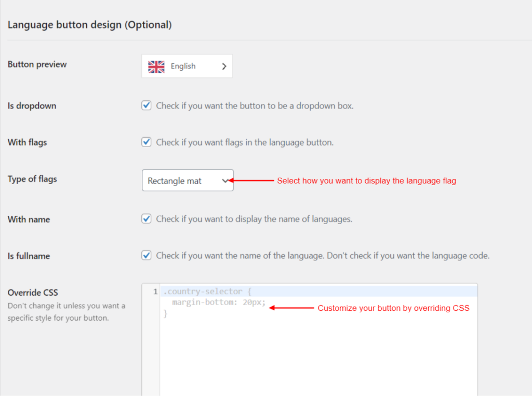This screenshot has height=408, width=532.
Task: Toggle the Is fullname checkbox
Action: [x=146, y=255]
